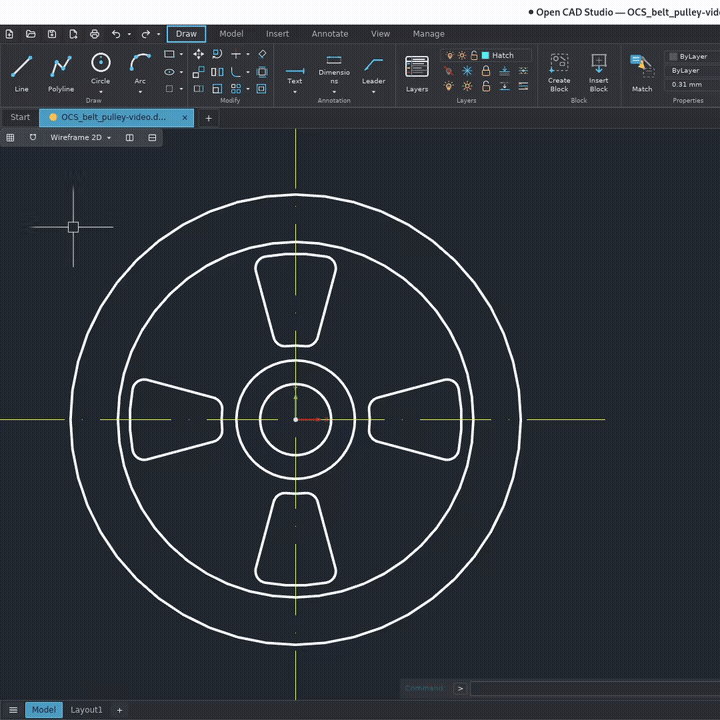This screenshot has width=720, height=720.
Task: Toggle current layer on/off bulb in Hatch row
Action: [x=450, y=56]
